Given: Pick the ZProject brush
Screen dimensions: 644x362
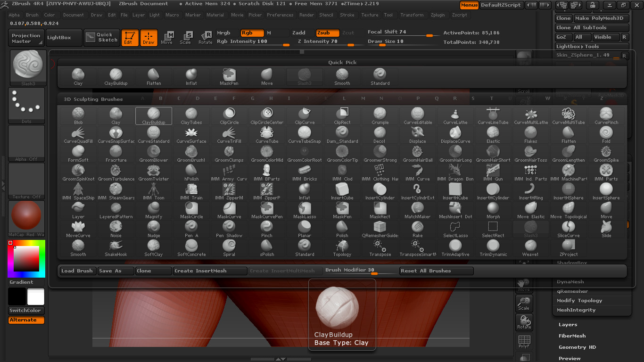Looking at the screenshot, I should [x=569, y=248].
